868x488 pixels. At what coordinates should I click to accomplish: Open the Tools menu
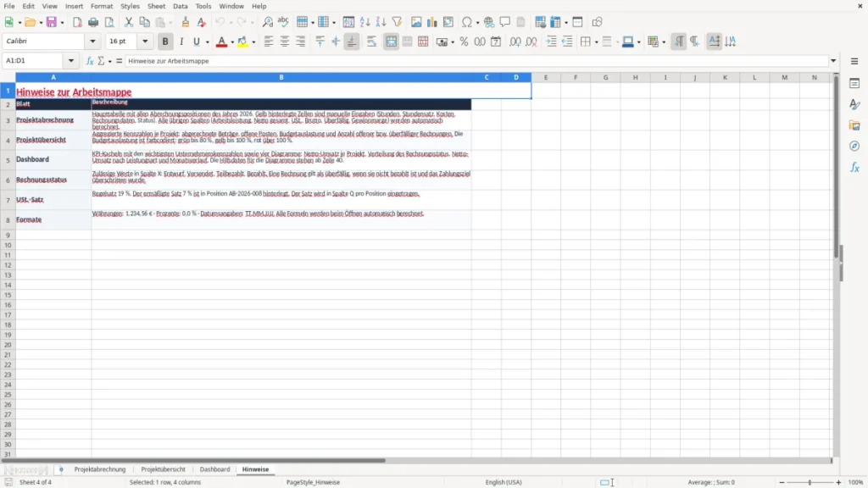203,6
